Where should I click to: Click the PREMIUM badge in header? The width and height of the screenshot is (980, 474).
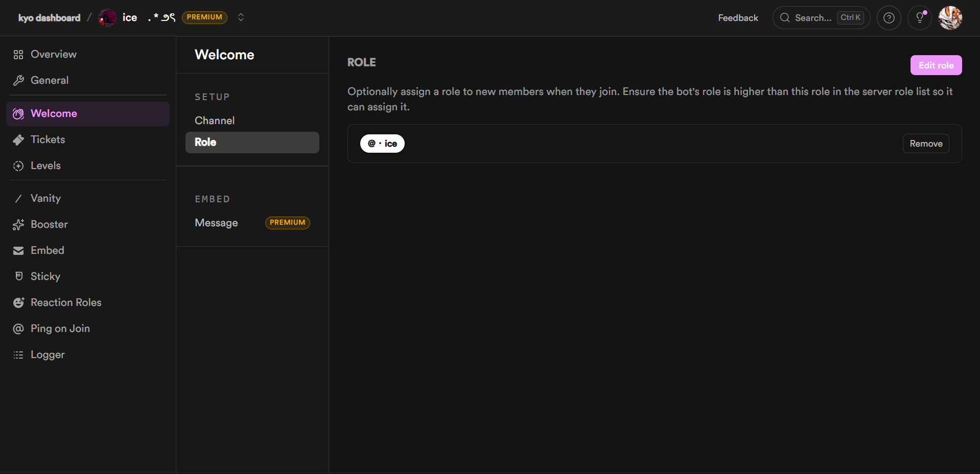point(204,17)
